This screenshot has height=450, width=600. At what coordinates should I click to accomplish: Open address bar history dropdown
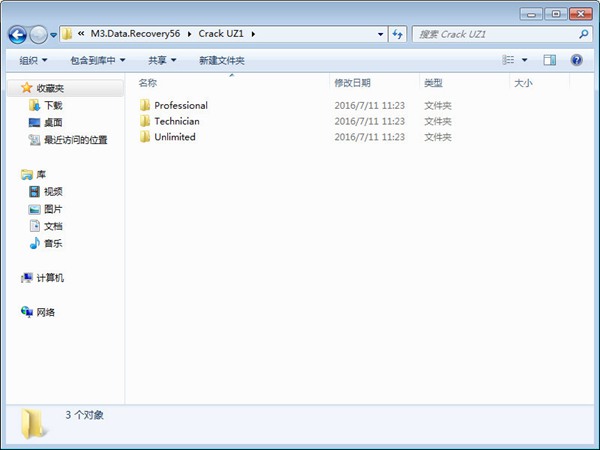380,34
